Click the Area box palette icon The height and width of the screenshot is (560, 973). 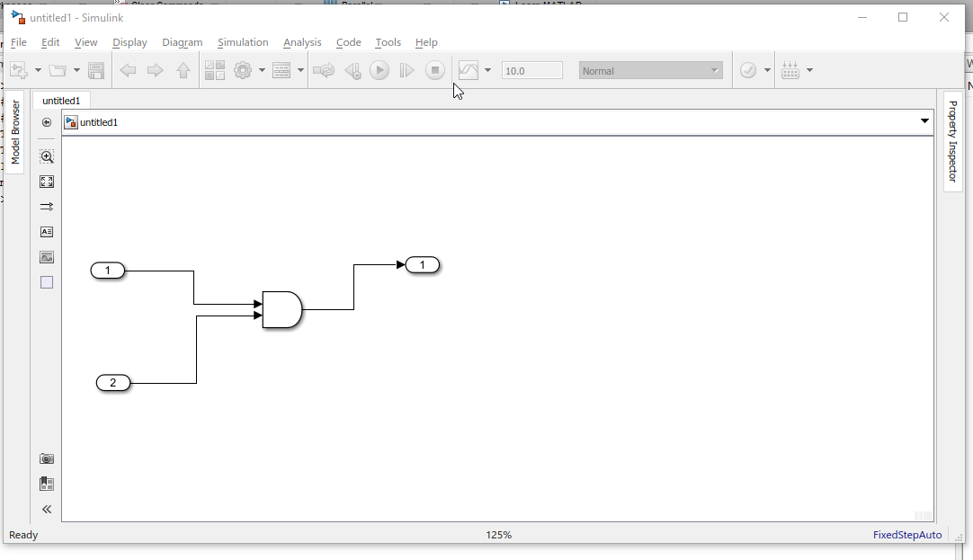click(x=47, y=282)
